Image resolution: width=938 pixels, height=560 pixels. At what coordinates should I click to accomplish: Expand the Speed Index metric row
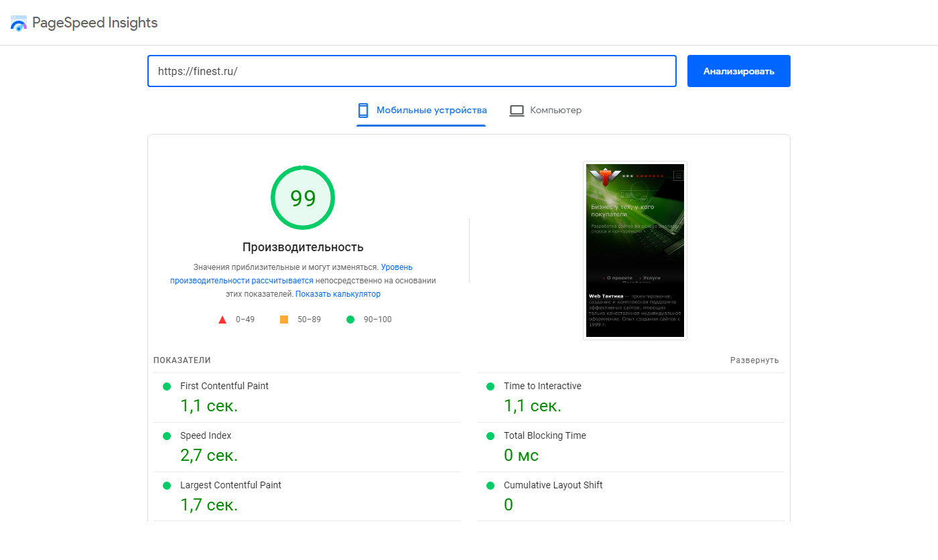(206, 436)
